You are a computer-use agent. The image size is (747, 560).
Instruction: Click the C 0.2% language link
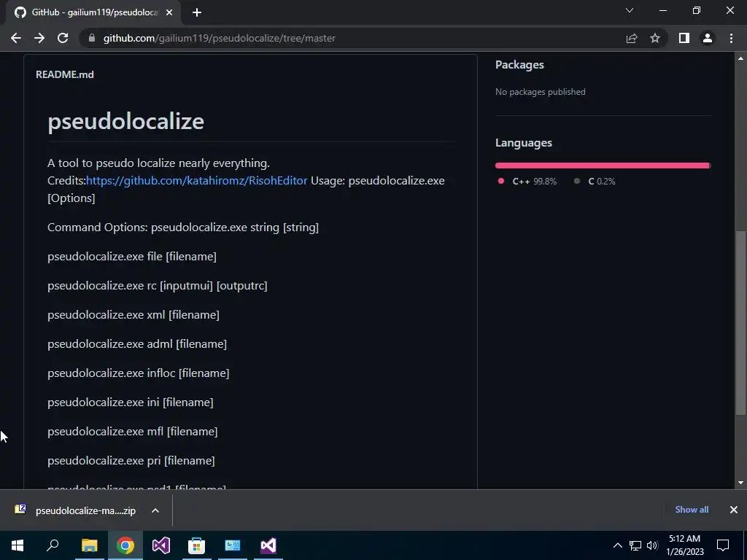[x=595, y=182]
